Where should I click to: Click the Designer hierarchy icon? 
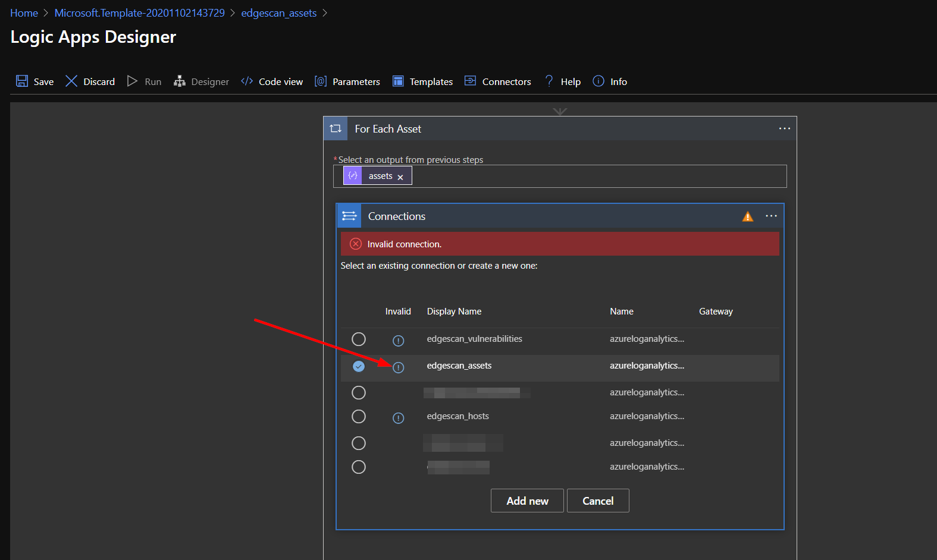click(179, 81)
